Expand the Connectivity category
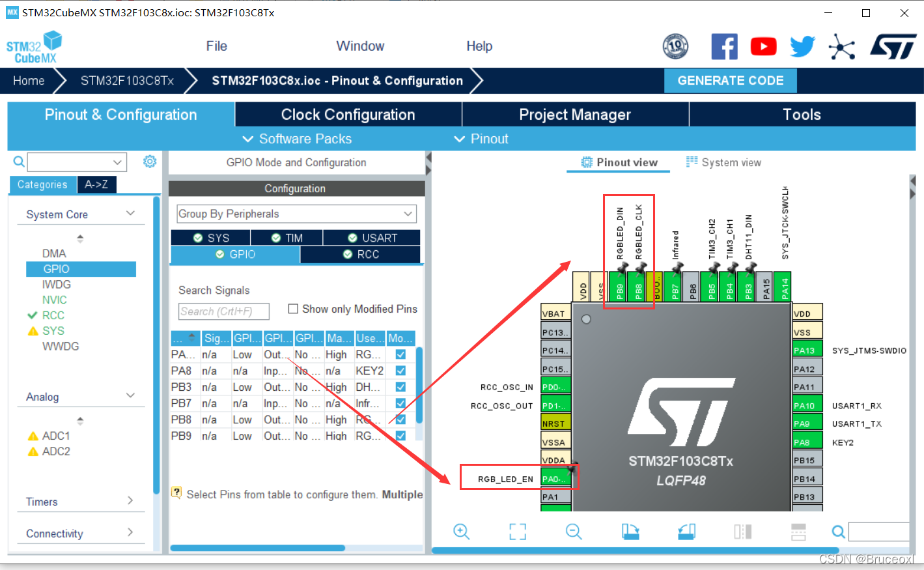The width and height of the screenshot is (924, 570). (x=130, y=533)
